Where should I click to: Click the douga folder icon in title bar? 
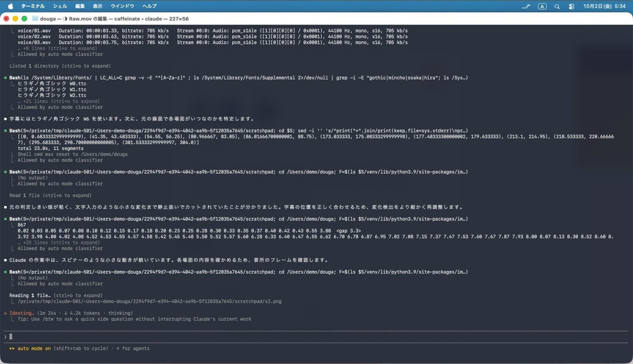[35, 18]
